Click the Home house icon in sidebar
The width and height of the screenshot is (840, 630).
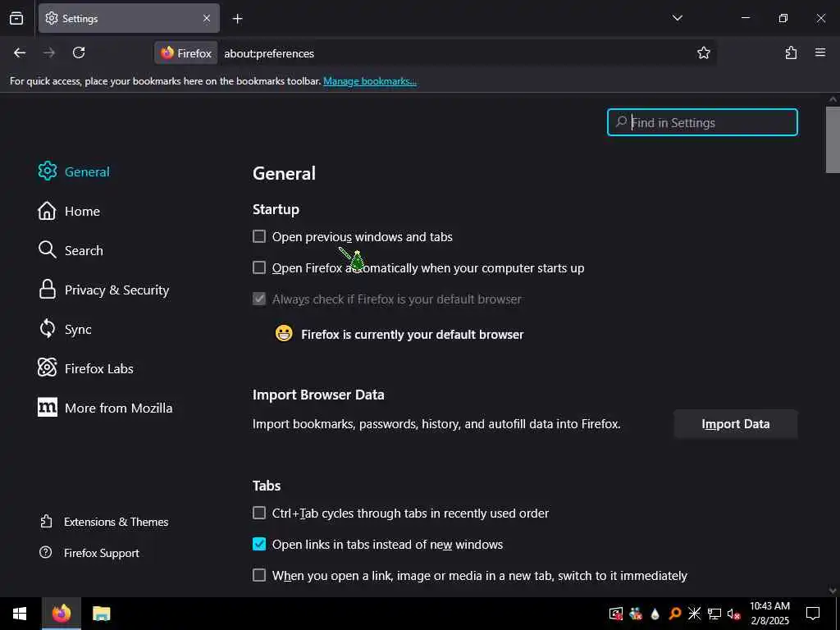click(x=47, y=211)
